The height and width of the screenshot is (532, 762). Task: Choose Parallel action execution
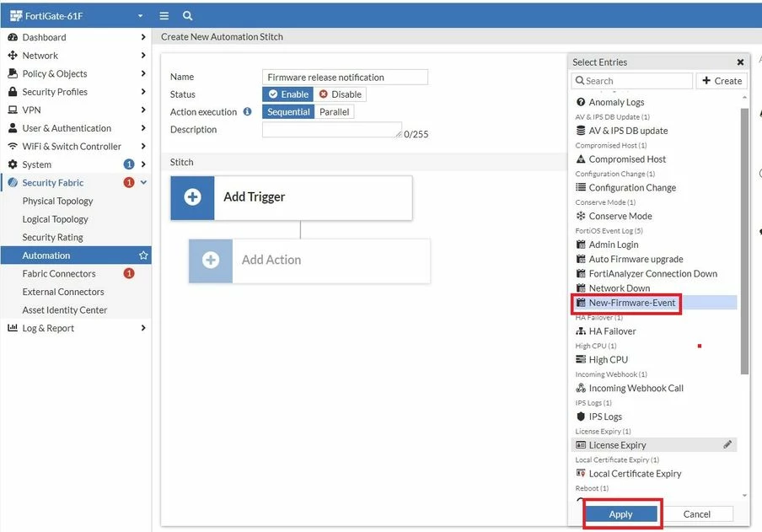point(335,112)
